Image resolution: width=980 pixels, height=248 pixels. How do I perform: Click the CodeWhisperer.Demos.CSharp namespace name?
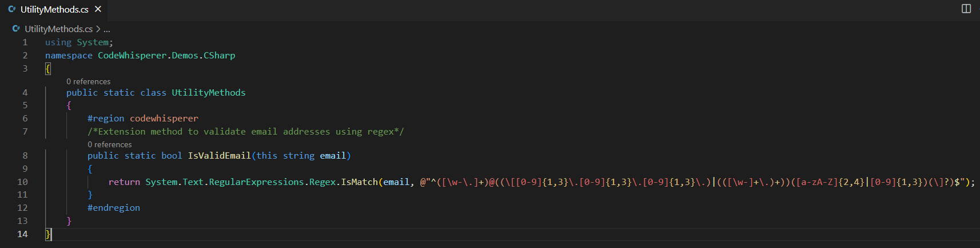coord(166,55)
